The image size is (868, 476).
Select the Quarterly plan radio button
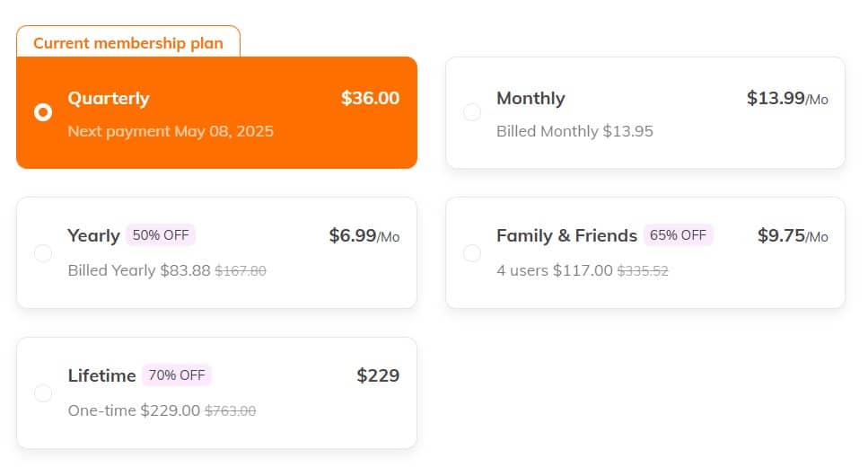click(x=42, y=112)
